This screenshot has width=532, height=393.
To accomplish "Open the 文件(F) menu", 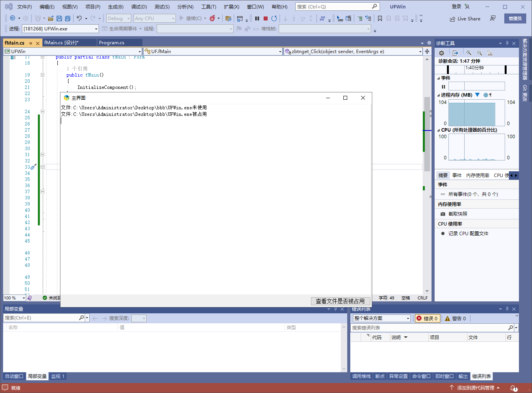I will point(25,7).
